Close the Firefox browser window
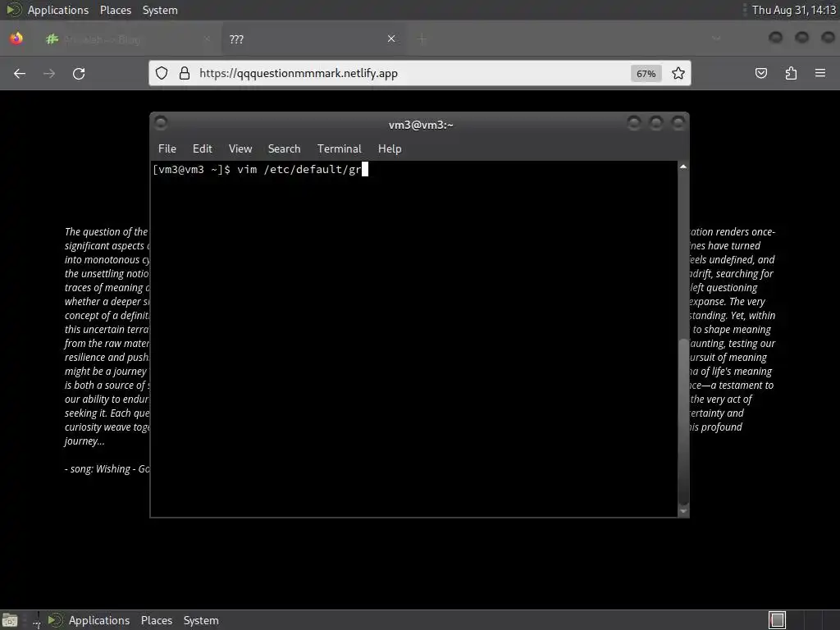This screenshot has height=630, width=840. [x=828, y=37]
